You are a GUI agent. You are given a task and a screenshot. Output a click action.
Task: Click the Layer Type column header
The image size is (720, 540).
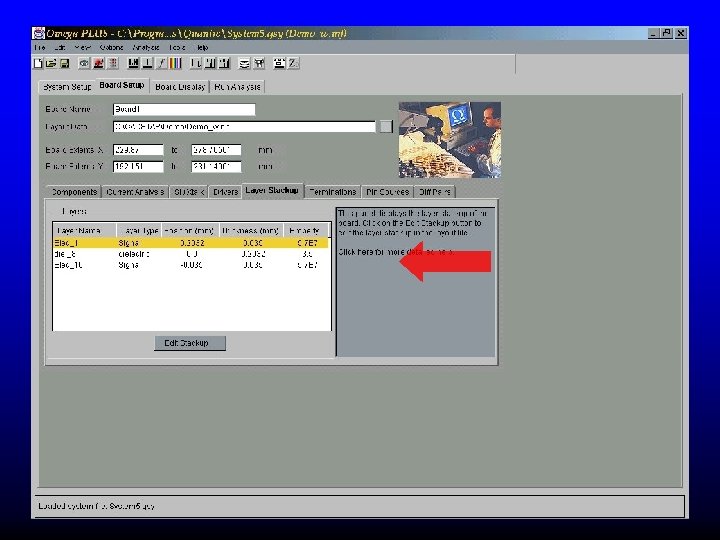point(138,231)
